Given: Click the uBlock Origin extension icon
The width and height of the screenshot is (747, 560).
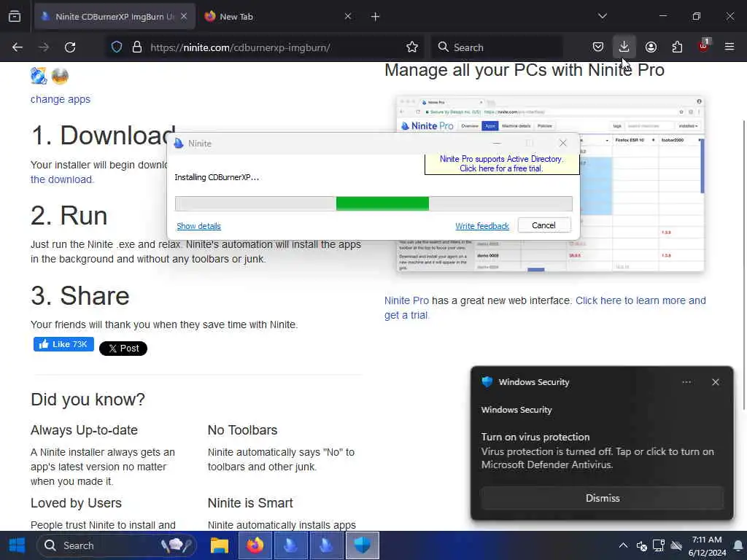Looking at the screenshot, I should [x=703, y=46].
